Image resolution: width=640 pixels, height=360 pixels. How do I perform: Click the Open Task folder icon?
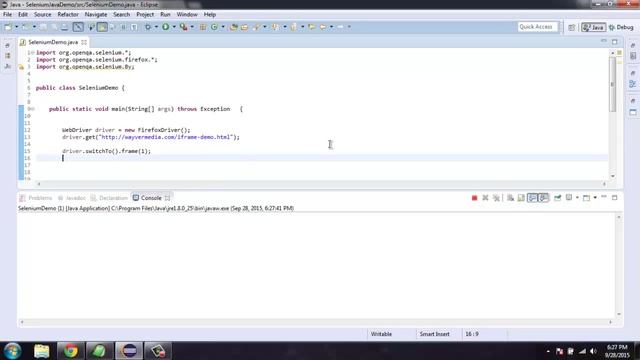(244, 27)
